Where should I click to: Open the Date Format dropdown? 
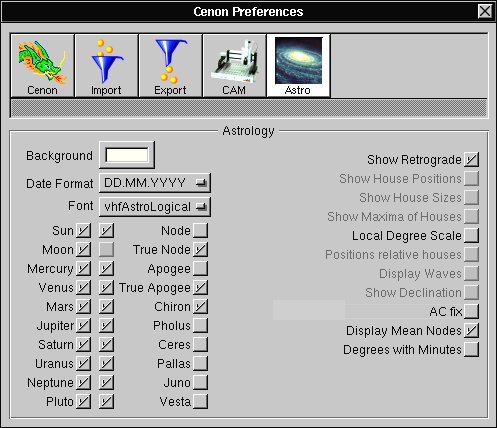(155, 183)
